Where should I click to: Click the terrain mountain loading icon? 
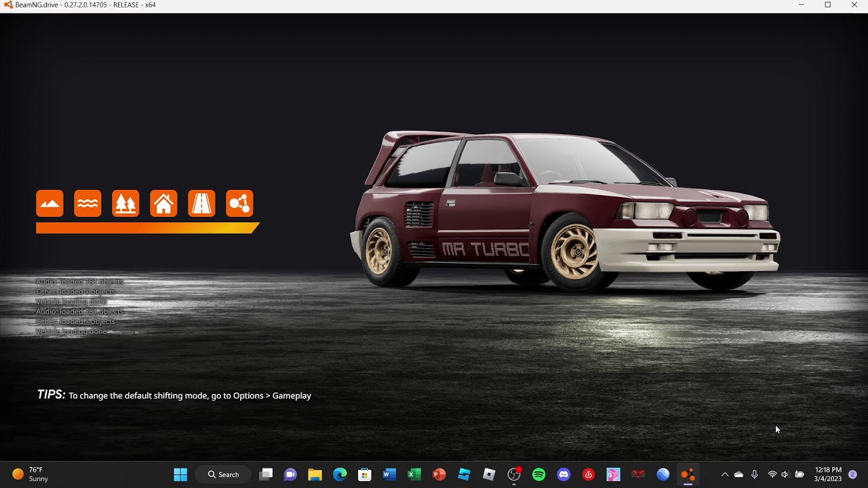50,203
